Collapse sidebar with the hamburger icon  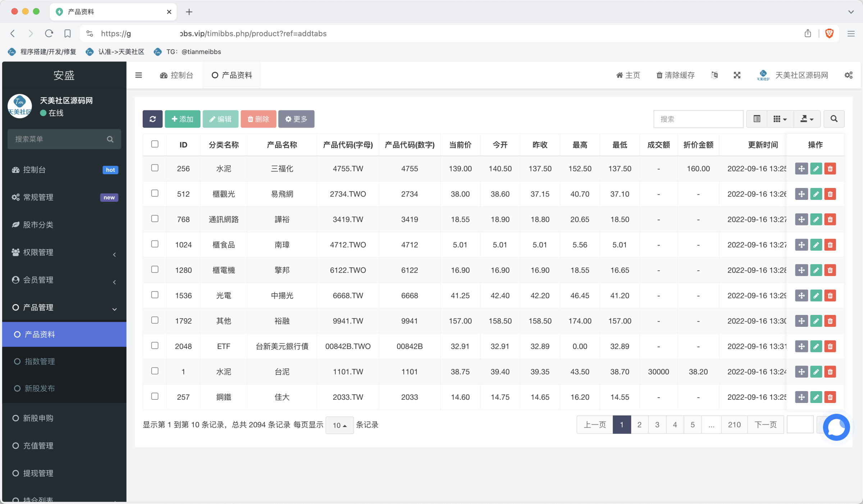tap(138, 75)
